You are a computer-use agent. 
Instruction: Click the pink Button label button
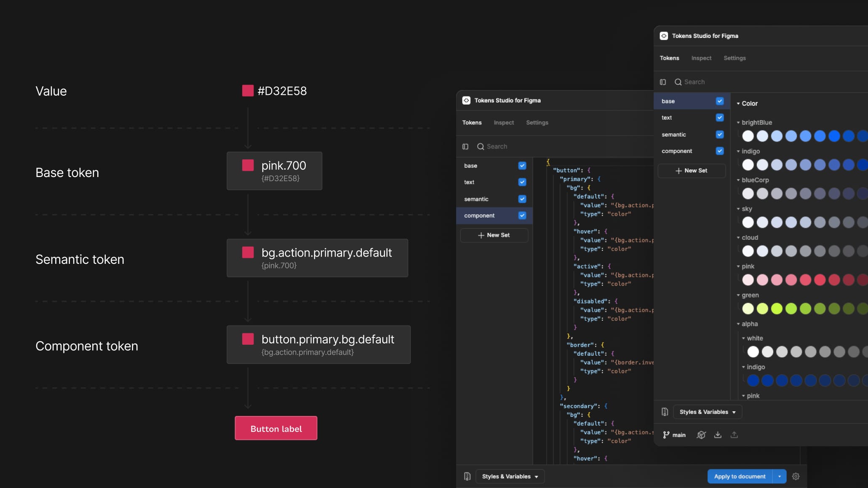click(x=276, y=428)
